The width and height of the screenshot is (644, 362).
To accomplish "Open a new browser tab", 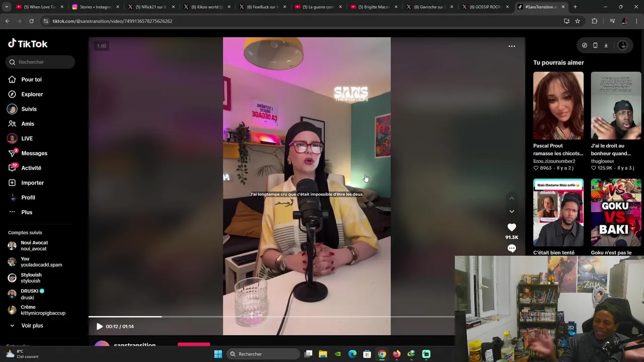I will [x=575, y=7].
